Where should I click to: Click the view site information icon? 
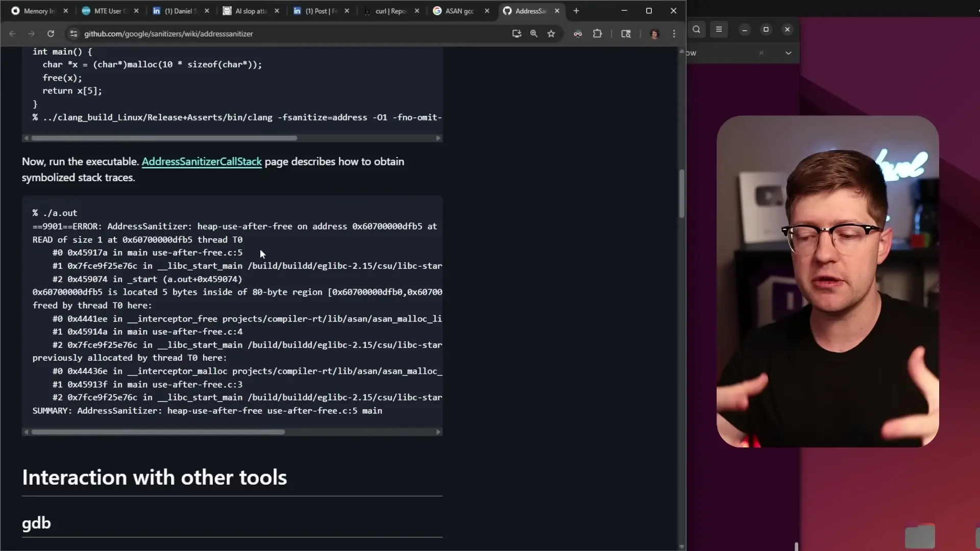coord(73,34)
